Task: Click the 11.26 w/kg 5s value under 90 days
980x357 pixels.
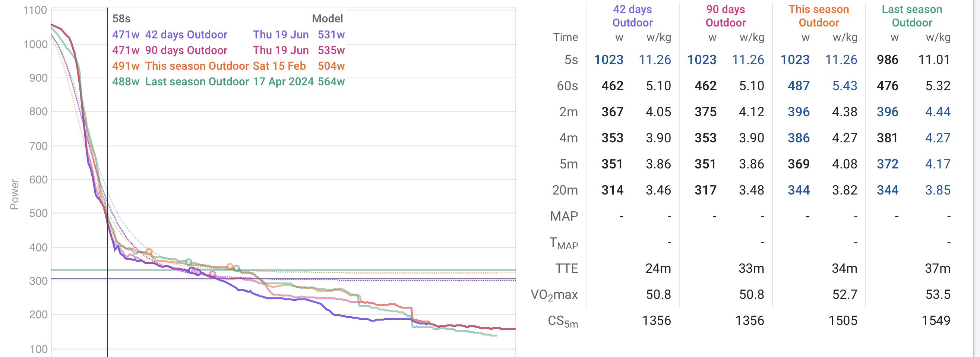Action: pos(747,60)
